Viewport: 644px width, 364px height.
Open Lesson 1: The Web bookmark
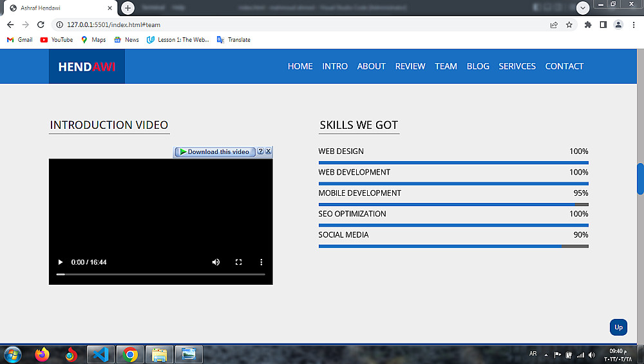[x=178, y=40]
